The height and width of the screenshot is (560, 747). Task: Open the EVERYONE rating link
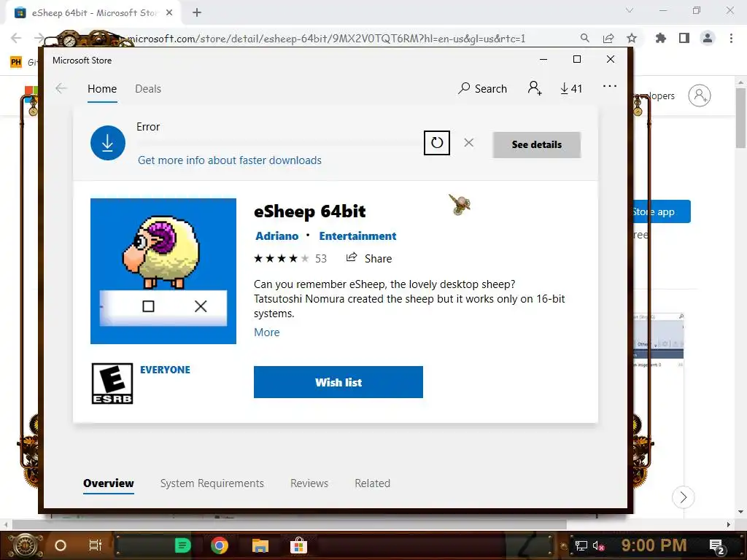click(x=165, y=370)
